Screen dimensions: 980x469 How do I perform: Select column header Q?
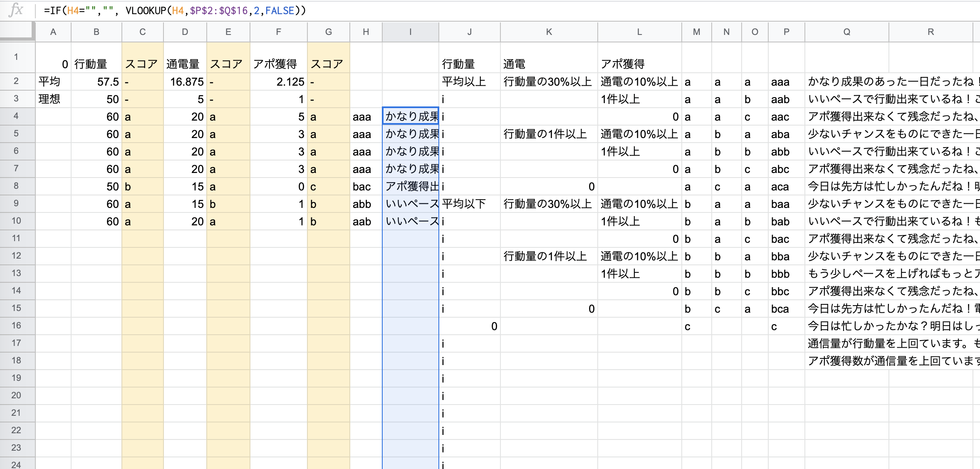(847, 32)
